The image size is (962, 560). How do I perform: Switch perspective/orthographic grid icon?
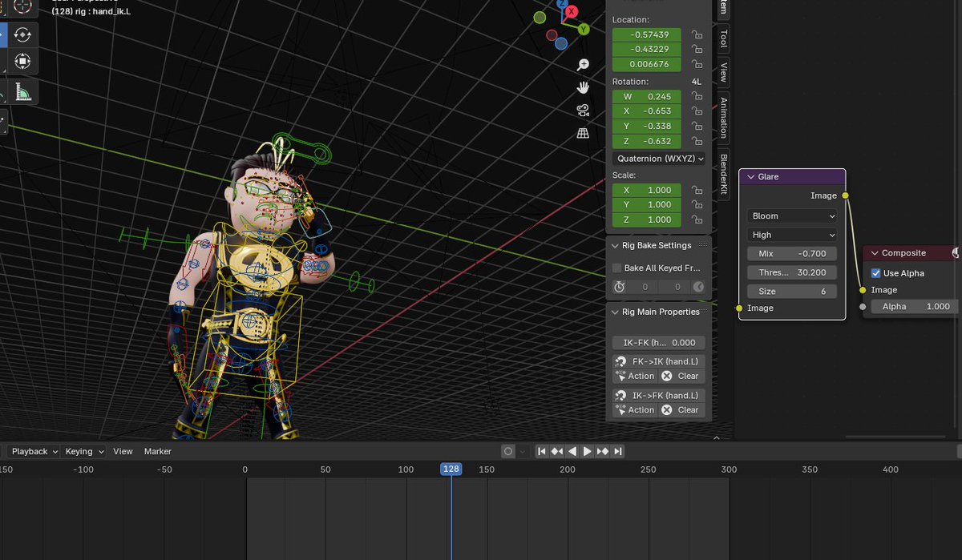click(x=583, y=133)
